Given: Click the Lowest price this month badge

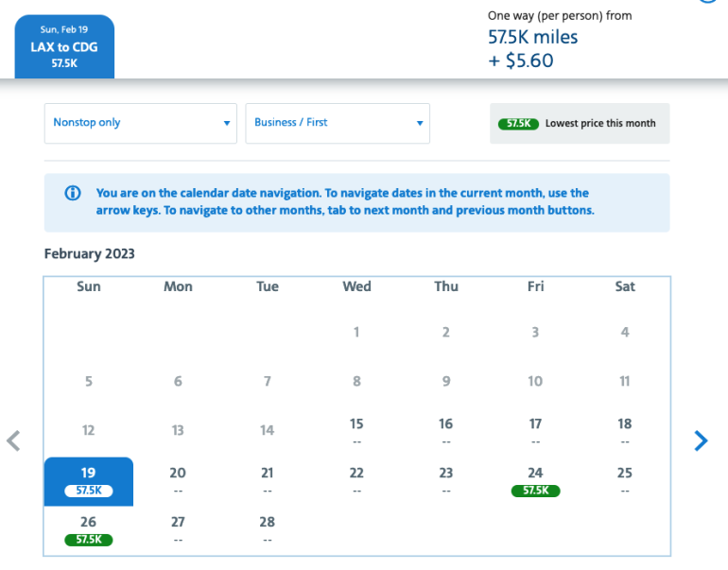Looking at the screenshot, I should pyautogui.click(x=579, y=124).
